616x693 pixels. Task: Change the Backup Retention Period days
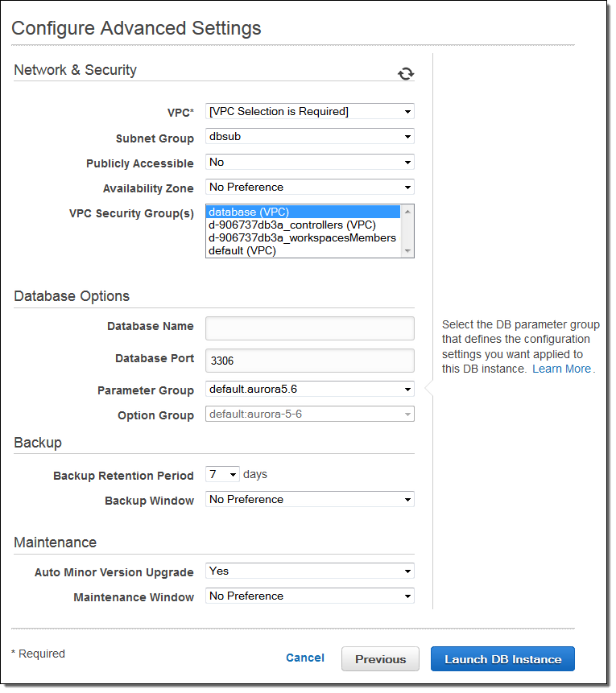point(222,475)
